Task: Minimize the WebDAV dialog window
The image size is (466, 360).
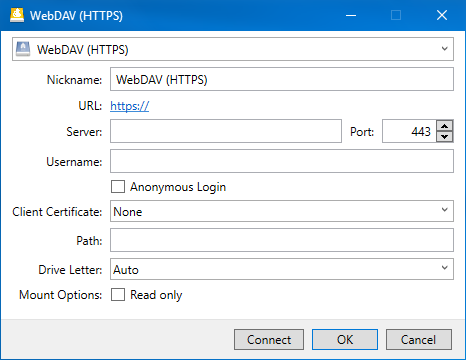Action: [351, 15]
